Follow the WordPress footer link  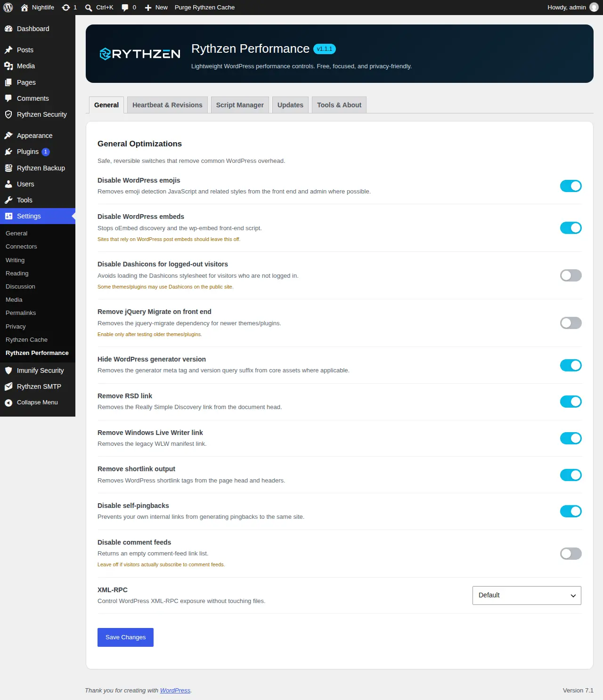coord(175,691)
